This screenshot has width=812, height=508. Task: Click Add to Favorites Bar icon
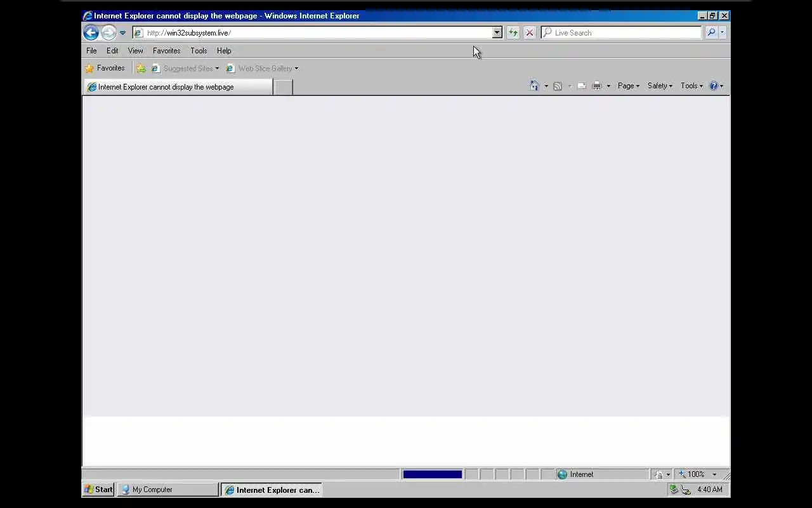(141, 69)
